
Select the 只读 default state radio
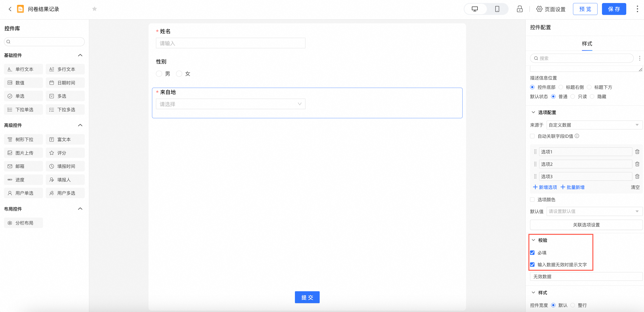coord(573,97)
